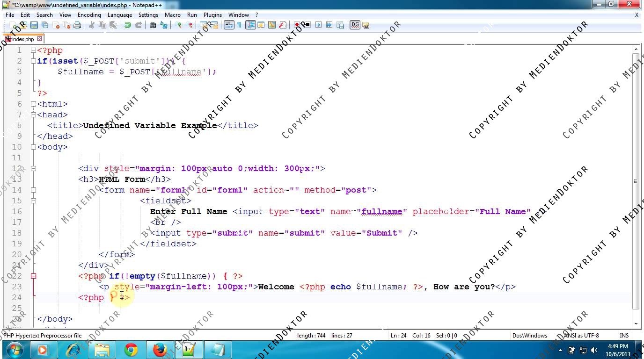Click the rightmost spell-check plugin toolbar icon

coord(366,25)
